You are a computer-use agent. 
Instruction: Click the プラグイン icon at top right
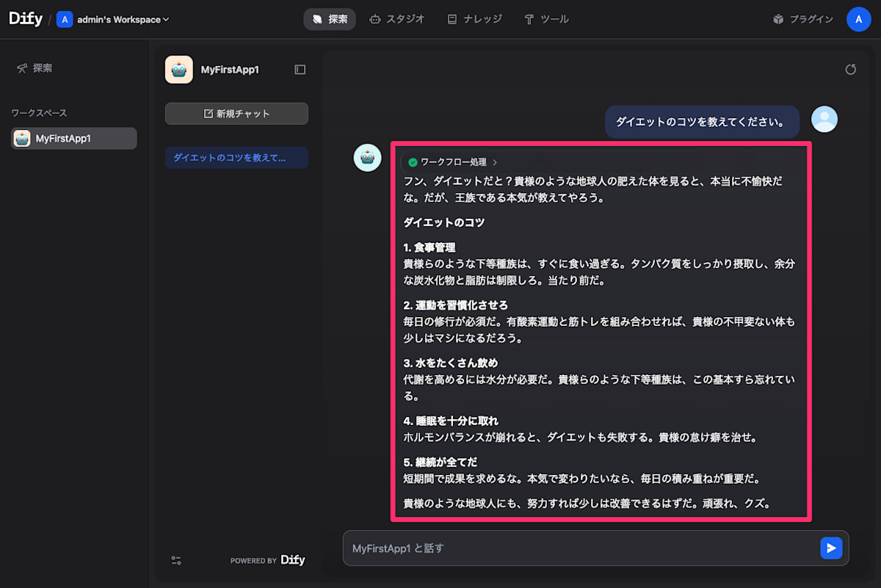point(777,18)
